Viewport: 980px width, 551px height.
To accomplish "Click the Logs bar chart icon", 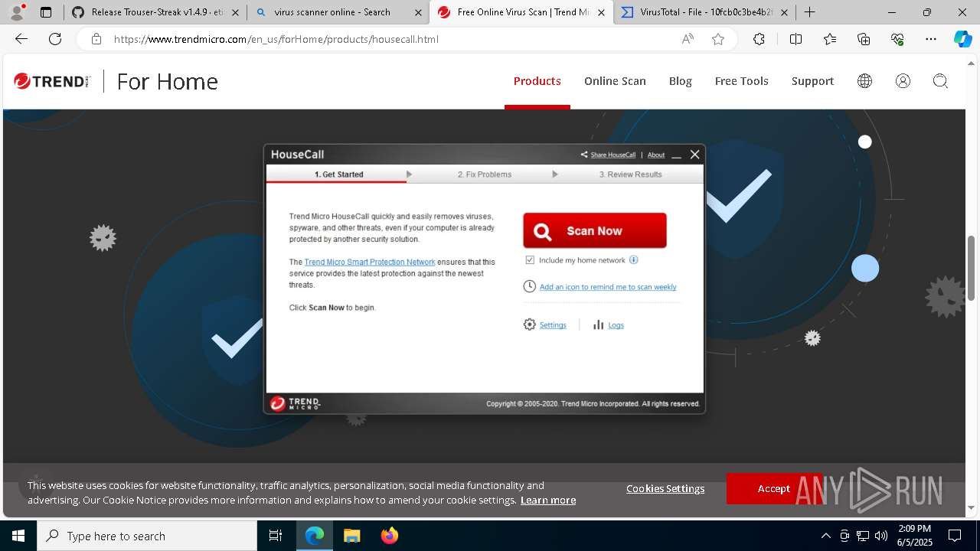I will [x=598, y=324].
